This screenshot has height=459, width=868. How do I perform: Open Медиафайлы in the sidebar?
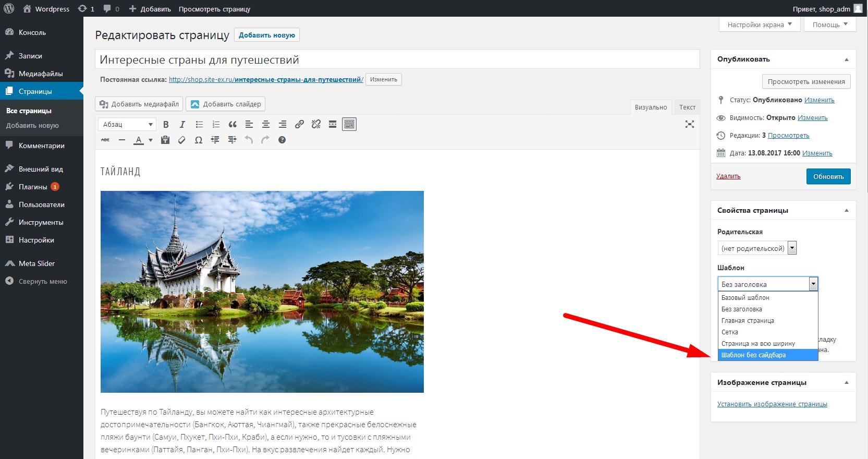tap(42, 74)
